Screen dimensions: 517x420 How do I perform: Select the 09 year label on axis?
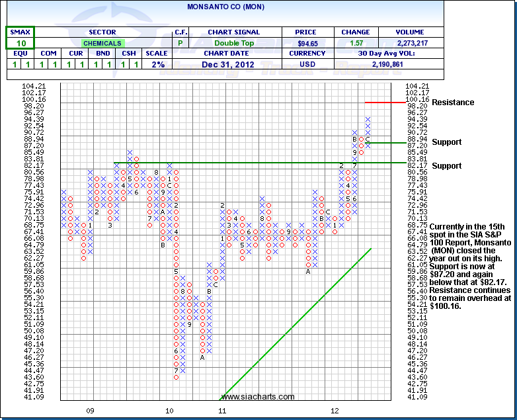click(x=91, y=411)
